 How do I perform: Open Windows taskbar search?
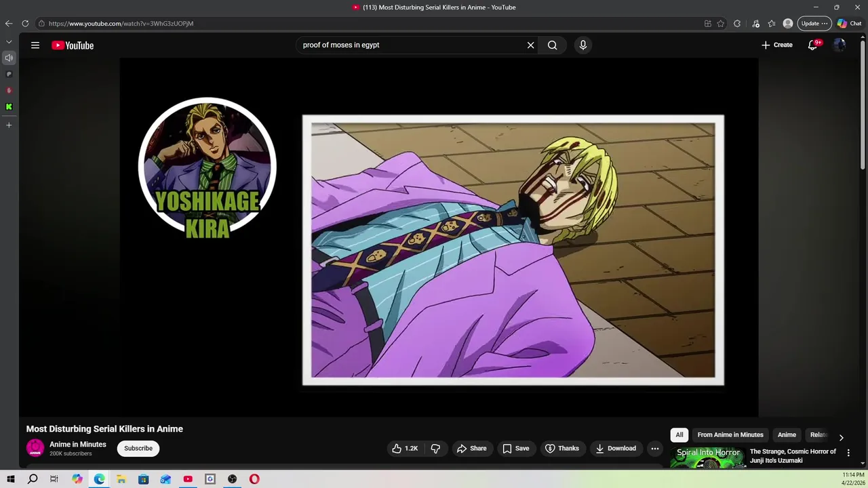[33, 479]
